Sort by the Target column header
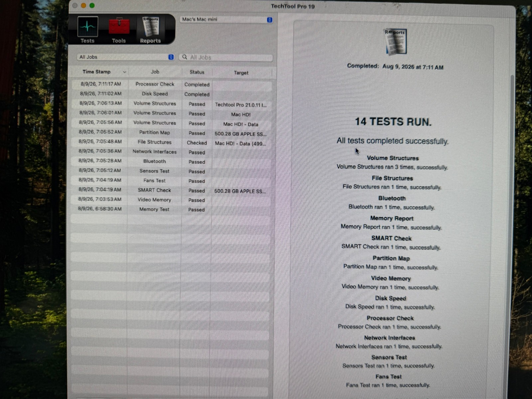 pyautogui.click(x=241, y=73)
